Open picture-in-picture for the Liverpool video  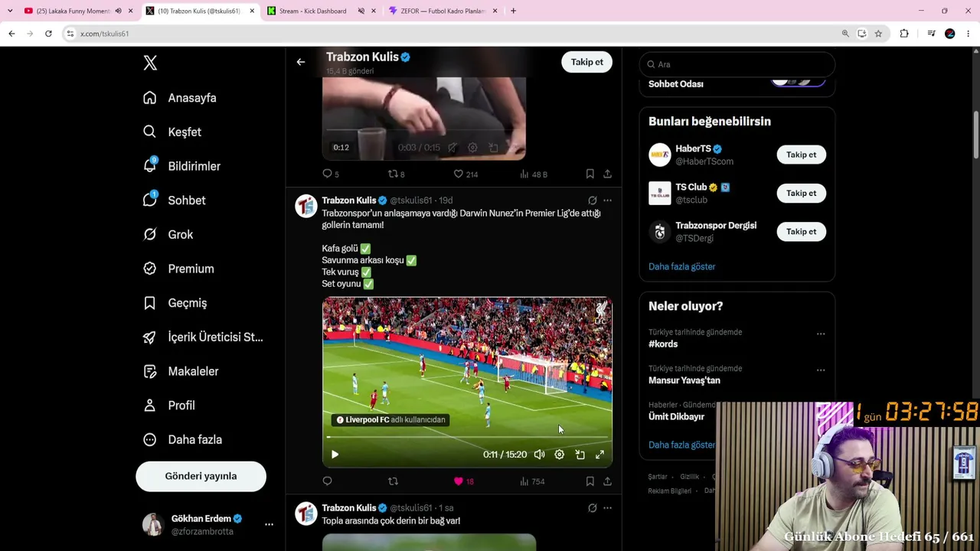click(580, 455)
